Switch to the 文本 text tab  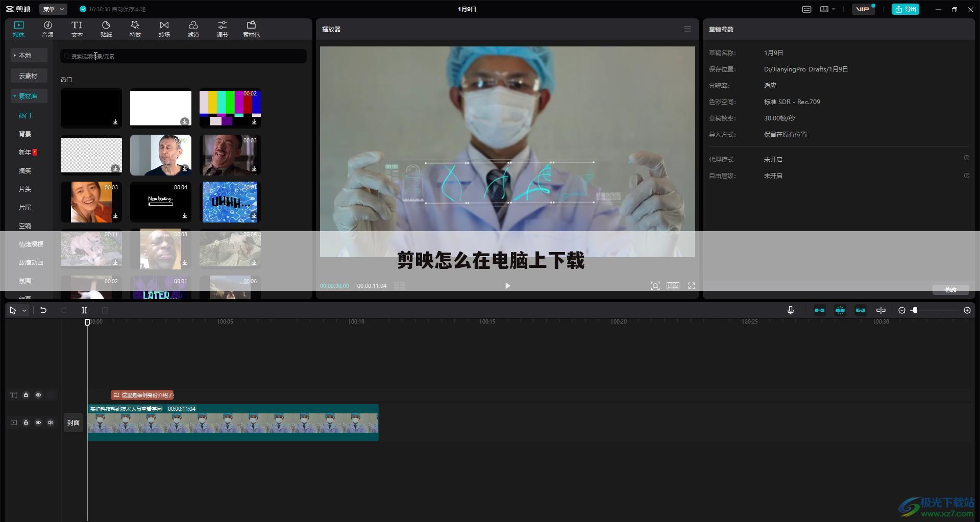[x=77, y=29]
